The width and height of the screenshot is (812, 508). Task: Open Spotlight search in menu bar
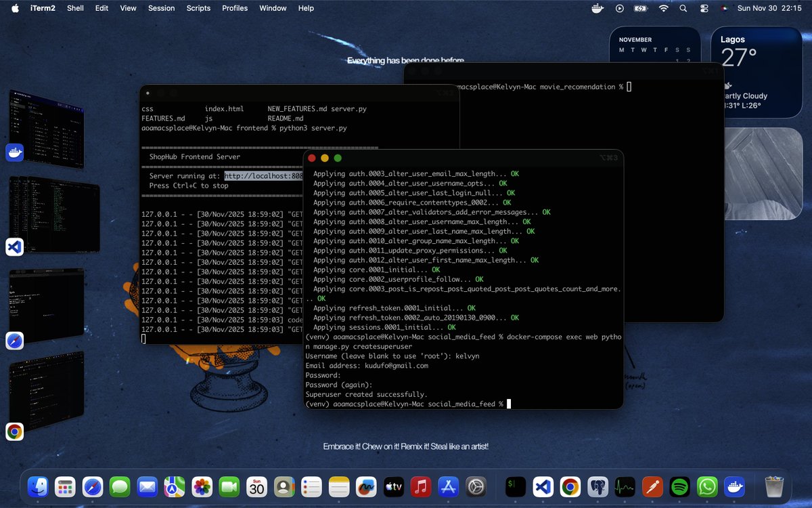coord(683,8)
